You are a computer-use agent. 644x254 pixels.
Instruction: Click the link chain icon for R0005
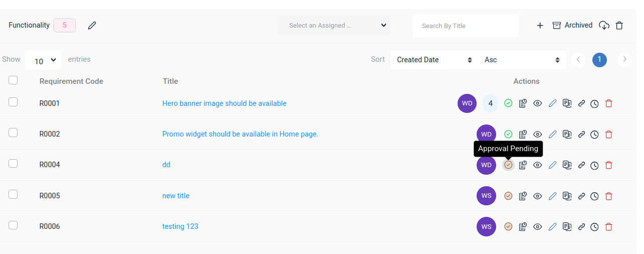(x=581, y=196)
